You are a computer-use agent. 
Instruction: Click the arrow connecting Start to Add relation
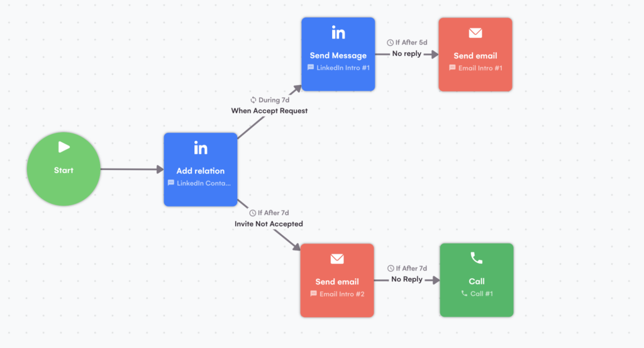pyautogui.click(x=131, y=169)
